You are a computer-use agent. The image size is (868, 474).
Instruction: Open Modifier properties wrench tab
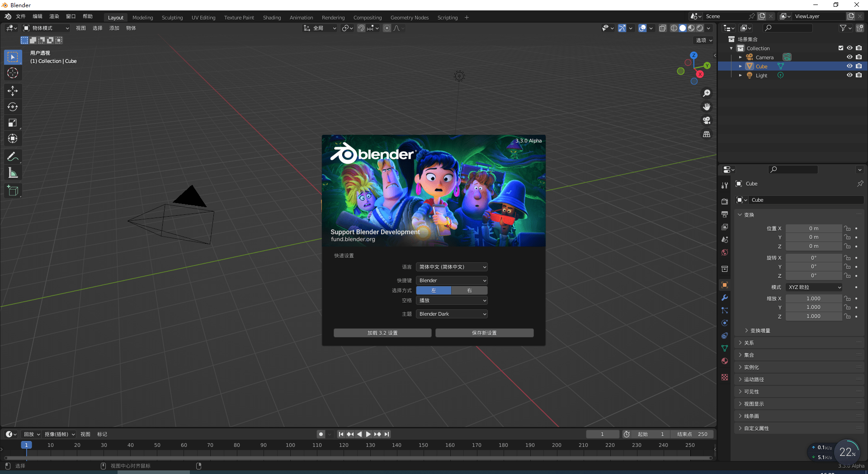[725, 298]
